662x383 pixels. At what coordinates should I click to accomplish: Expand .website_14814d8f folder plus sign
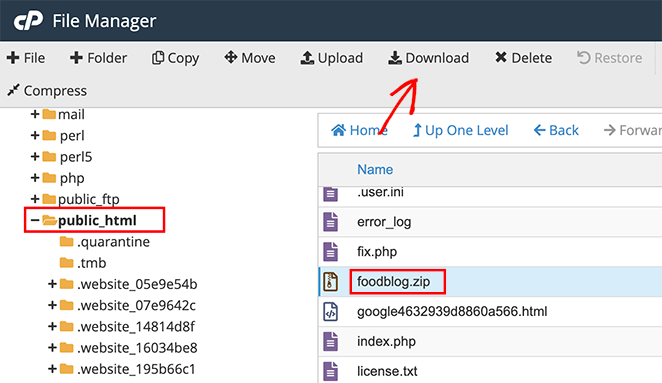pyautogui.click(x=52, y=326)
